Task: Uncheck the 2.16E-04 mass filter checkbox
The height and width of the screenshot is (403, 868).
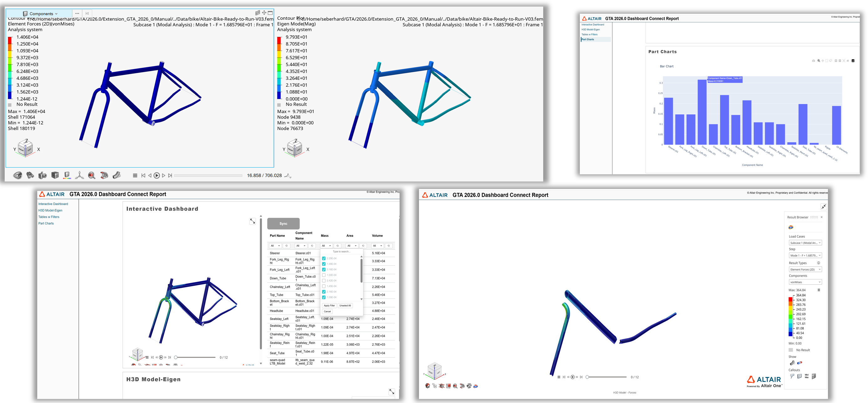Action: point(324,292)
